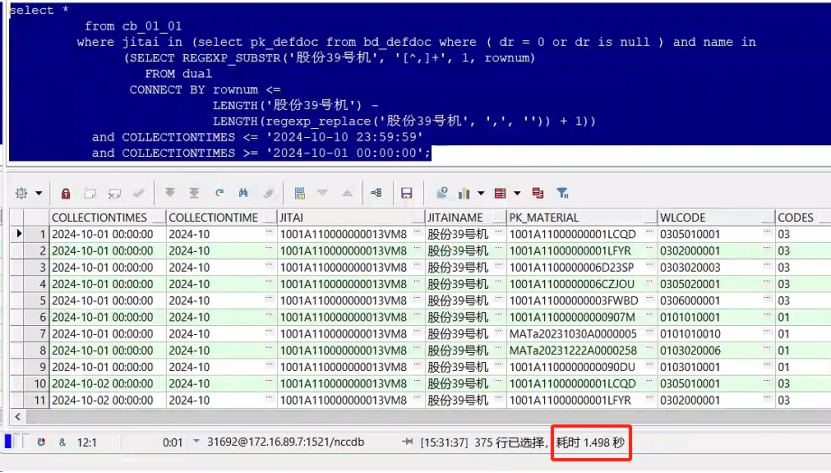Open connection dropdown arrow in status bar
Viewport: 831px width, 473px height.
pyautogui.click(x=197, y=441)
